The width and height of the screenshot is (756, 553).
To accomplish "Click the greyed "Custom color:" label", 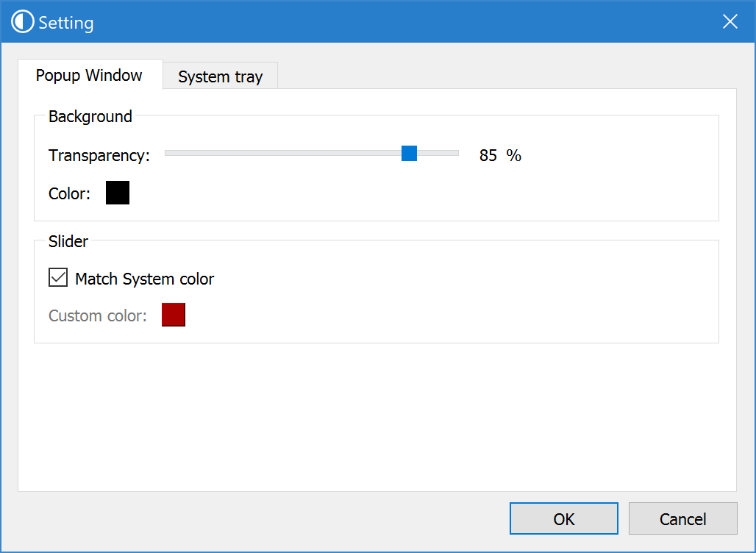I will [98, 316].
